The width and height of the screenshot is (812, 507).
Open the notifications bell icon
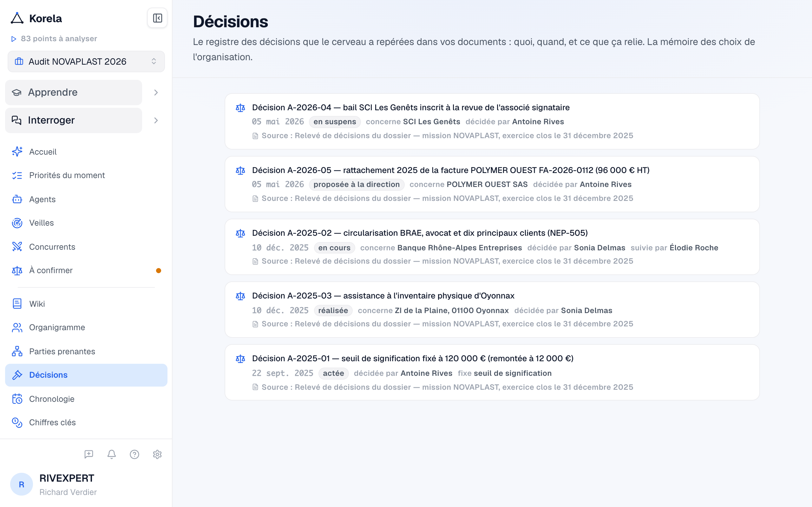click(x=112, y=454)
